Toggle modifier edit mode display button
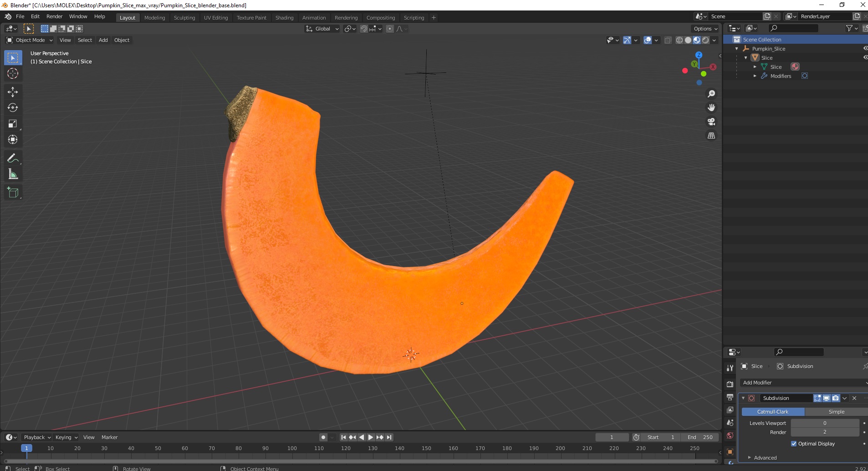Viewport: 868px width, 471px height. click(x=817, y=398)
